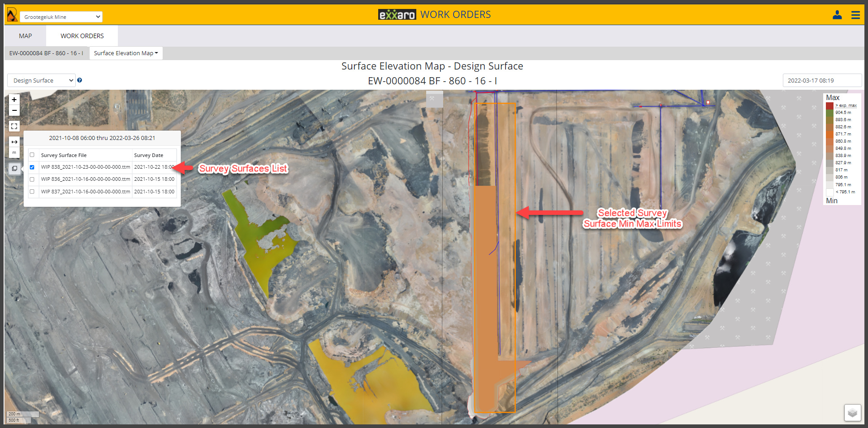
Task: Click the map zoom in plus button
Action: [14, 100]
